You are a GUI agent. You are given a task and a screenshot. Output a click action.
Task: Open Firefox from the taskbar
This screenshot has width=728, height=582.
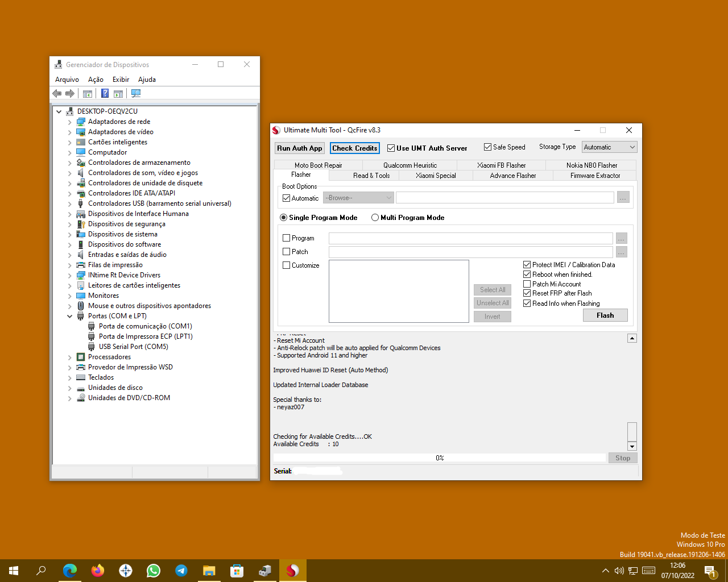98,571
